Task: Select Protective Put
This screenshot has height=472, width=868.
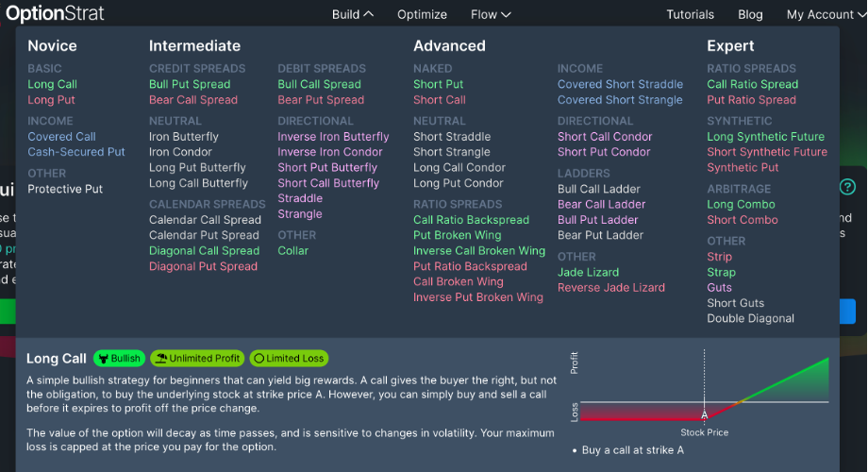Action: pyautogui.click(x=65, y=189)
